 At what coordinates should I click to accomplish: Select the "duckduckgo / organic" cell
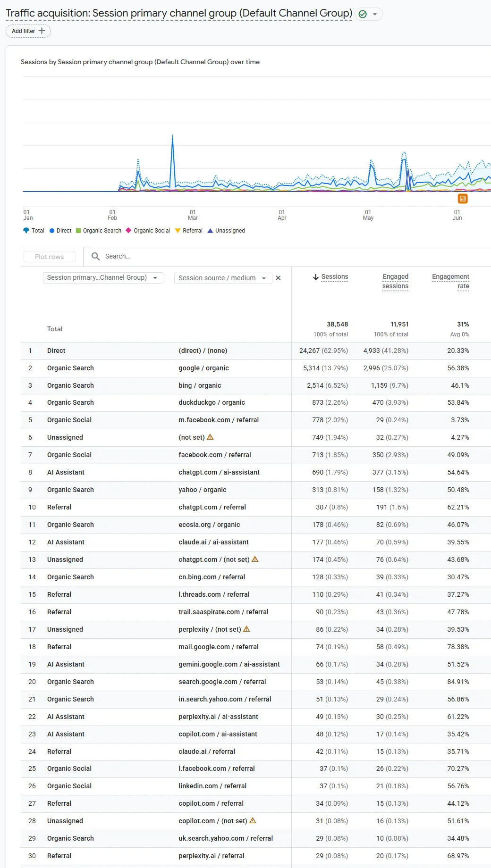tap(212, 402)
